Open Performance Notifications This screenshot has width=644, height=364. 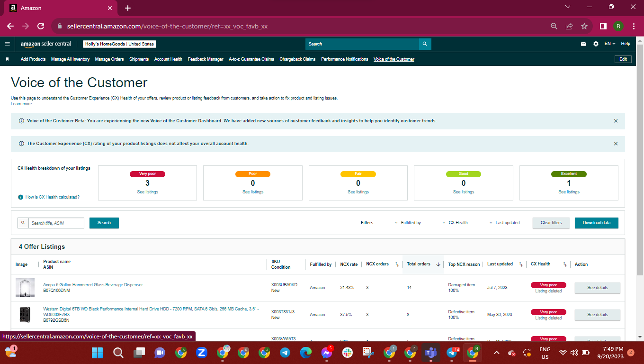345,59
